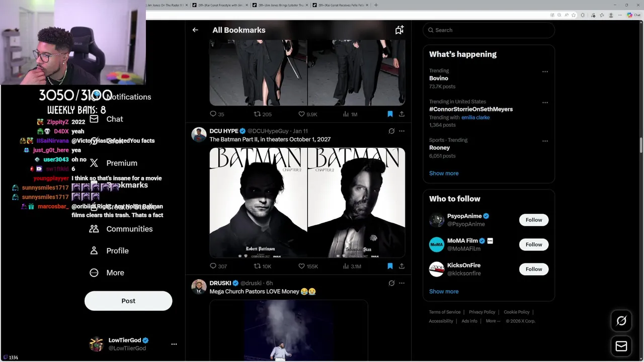The image size is (644, 362).
Task: Switch to Kai Cenat Receives Pelle Pelle tab
Action: click(x=340, y=5)
